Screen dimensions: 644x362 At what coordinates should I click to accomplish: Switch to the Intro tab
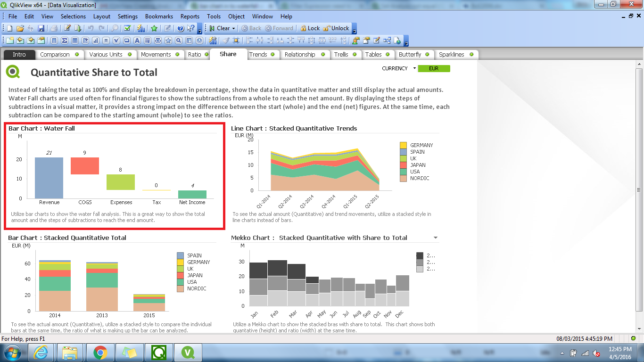(x=19, y=54)
